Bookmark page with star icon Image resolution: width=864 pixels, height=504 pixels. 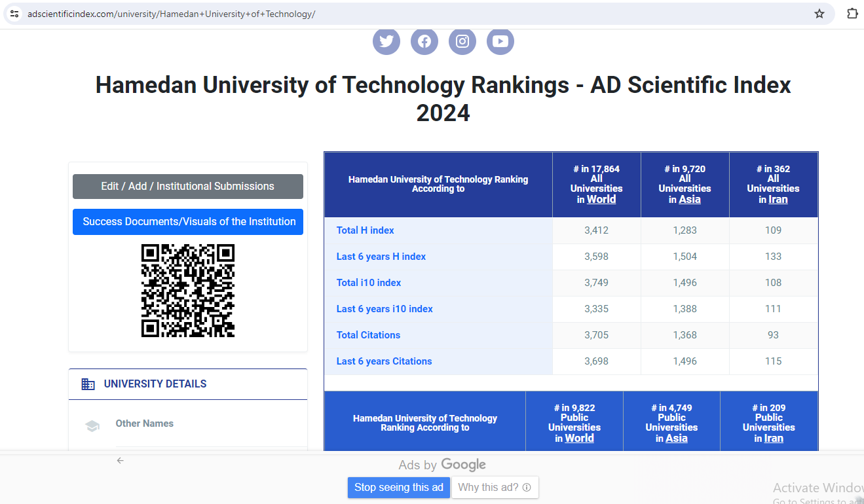pyautogui.click(x=819, y=14)
